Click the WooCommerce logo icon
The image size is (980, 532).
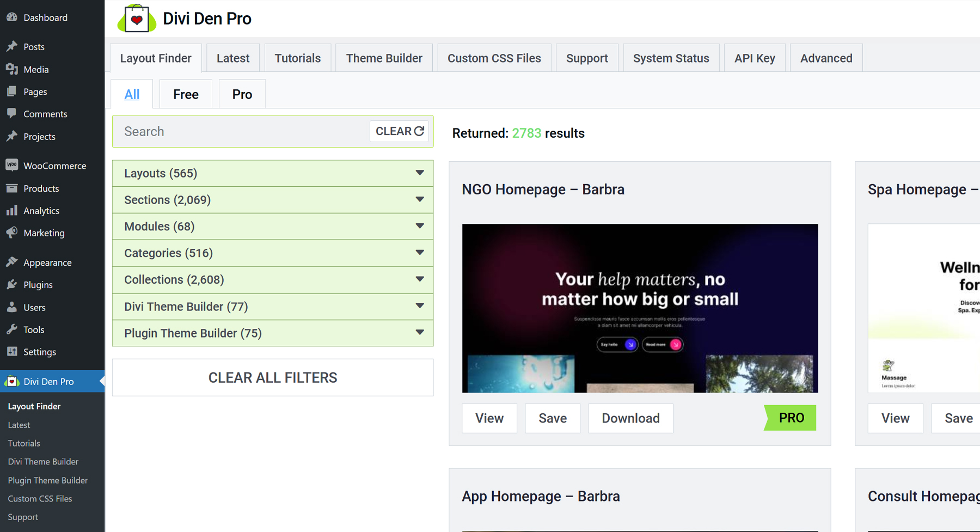[12, 165]
